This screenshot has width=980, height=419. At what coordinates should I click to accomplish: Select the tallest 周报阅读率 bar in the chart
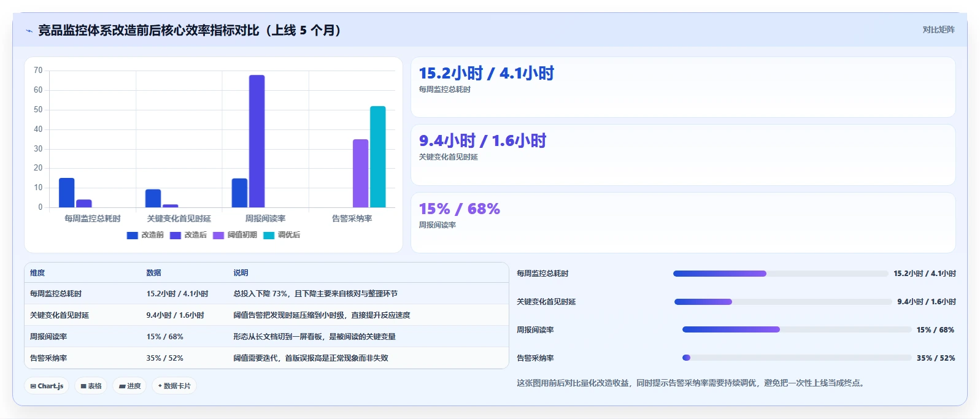tap(257, 141)
